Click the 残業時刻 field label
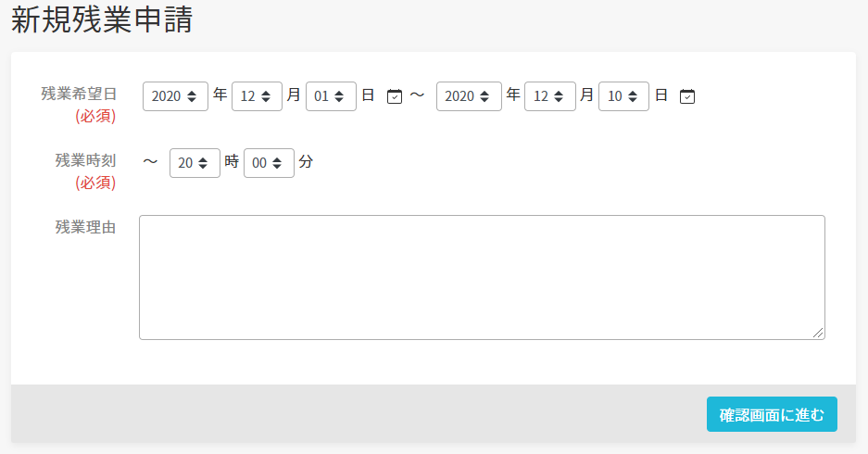This screenshot has width=868, height=454. 86,160
